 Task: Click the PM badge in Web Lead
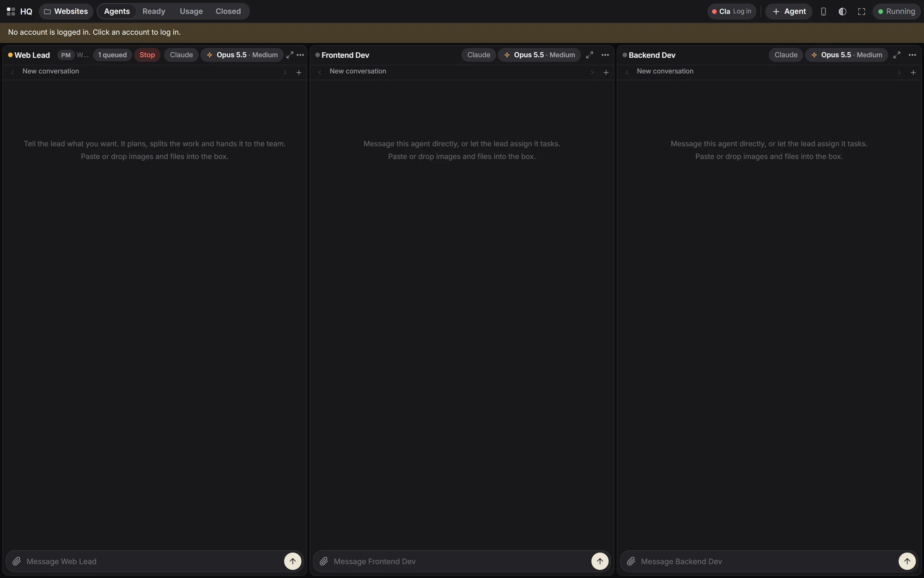click(x=66, y=55)
